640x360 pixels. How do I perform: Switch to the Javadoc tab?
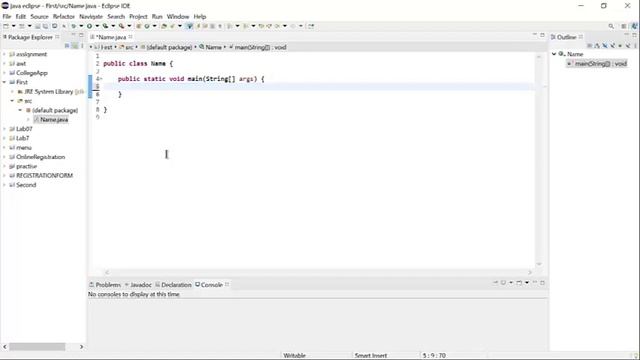pyautogui.click(x=138, y=285)
